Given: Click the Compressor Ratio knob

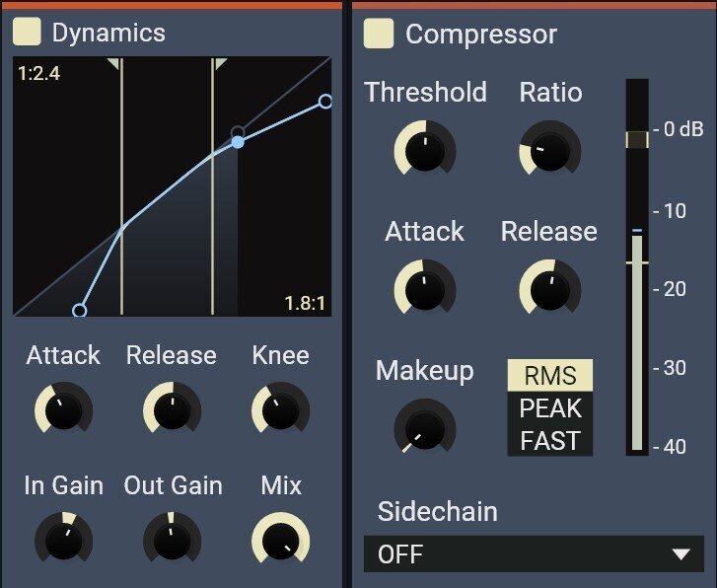Looking at the screenshot, I should pos(550,149).
